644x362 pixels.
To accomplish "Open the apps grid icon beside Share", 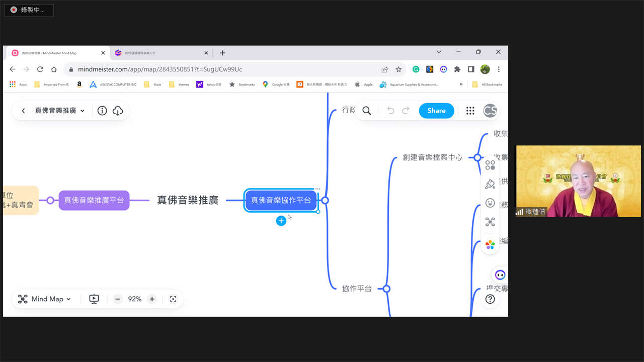I will click(470, 111).
